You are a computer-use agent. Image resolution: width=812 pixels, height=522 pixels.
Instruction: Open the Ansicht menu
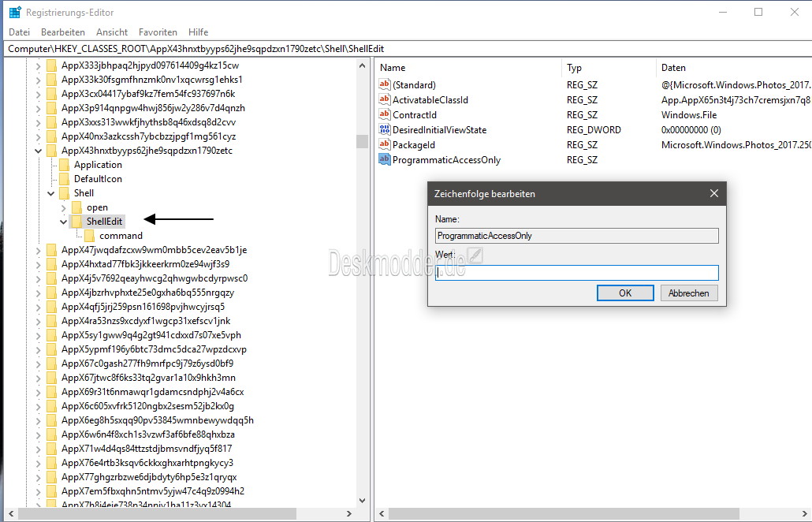point(112,32)
